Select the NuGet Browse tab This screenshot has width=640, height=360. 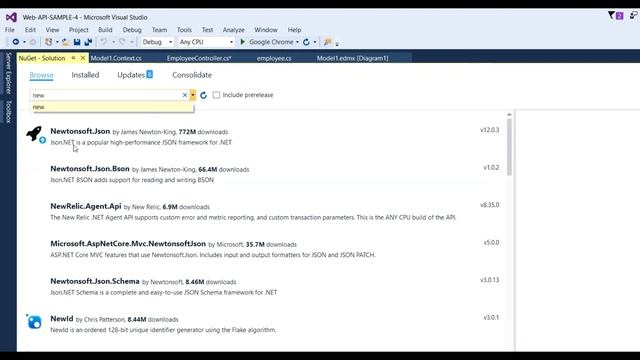[x=41, y=75]
